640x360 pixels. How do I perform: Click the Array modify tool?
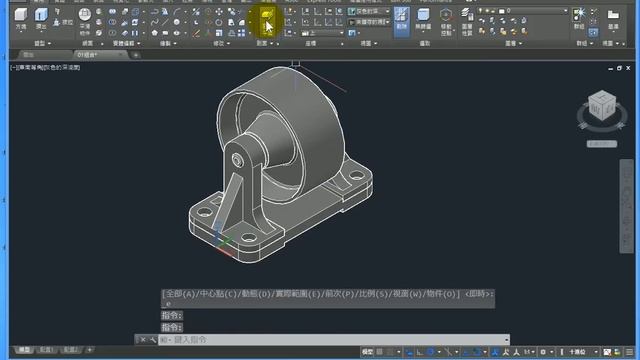tap(242, 33)
